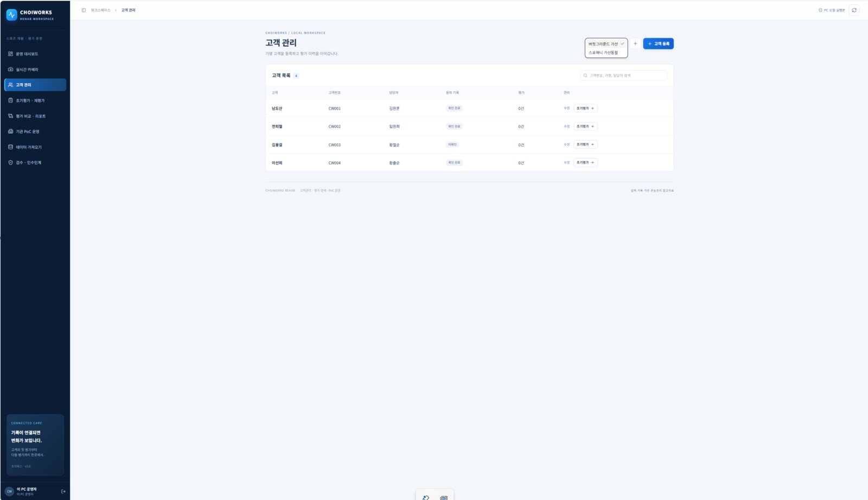The height and width of the screenshot is (500, 868).
Task: Click consent status badge in CW003 row
Action: (x=452, y=144)
